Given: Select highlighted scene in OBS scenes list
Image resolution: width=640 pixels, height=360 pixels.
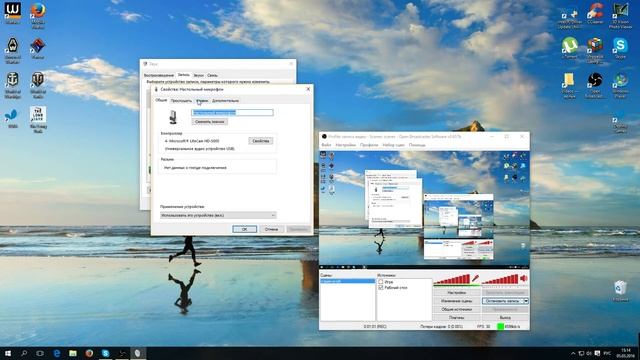Looking at the screenshot, I should click(x=347, y=281).
